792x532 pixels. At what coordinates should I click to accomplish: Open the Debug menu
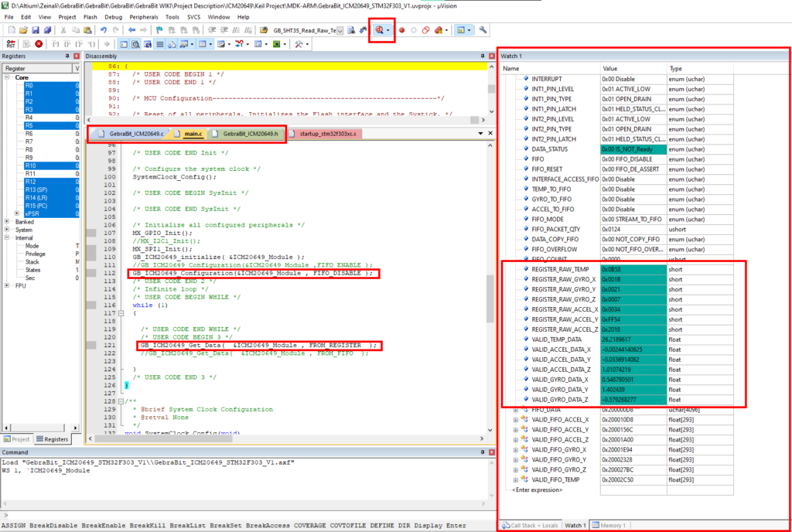(x=113, y=17)
